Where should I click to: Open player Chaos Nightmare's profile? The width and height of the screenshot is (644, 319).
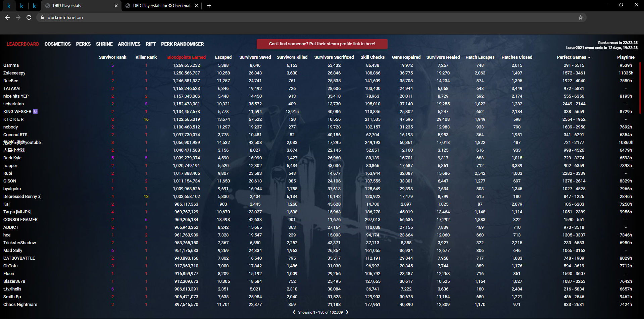[20, 305]
